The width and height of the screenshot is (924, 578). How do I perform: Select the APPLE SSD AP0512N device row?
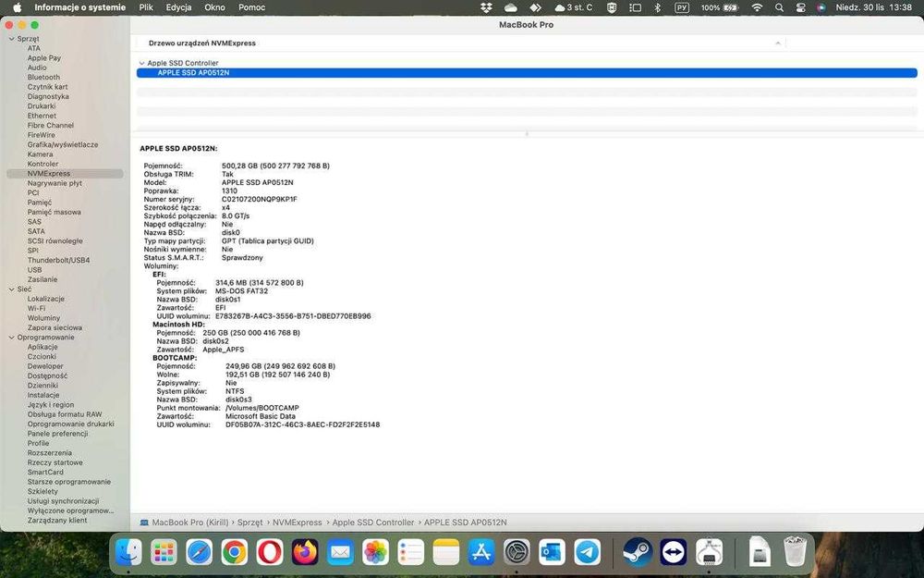(527, 72)
